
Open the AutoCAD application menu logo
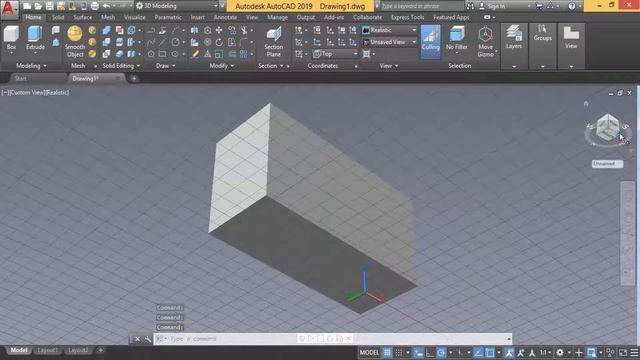9,9
